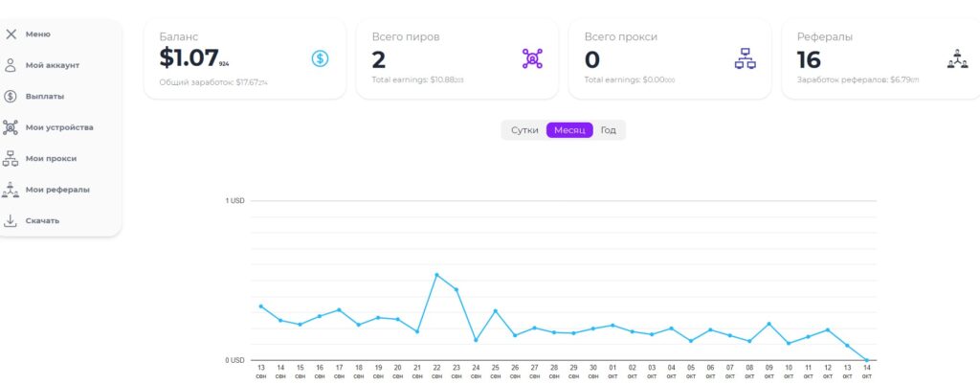
Task: Click Total earnings $0.00 text
Action: point(630,80)
